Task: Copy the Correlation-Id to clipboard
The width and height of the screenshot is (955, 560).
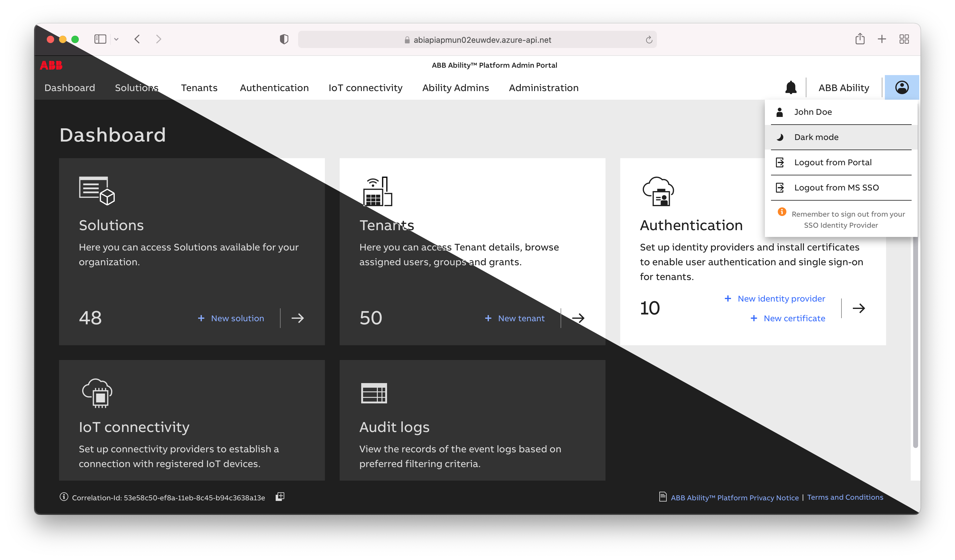Action: (280, 497)
